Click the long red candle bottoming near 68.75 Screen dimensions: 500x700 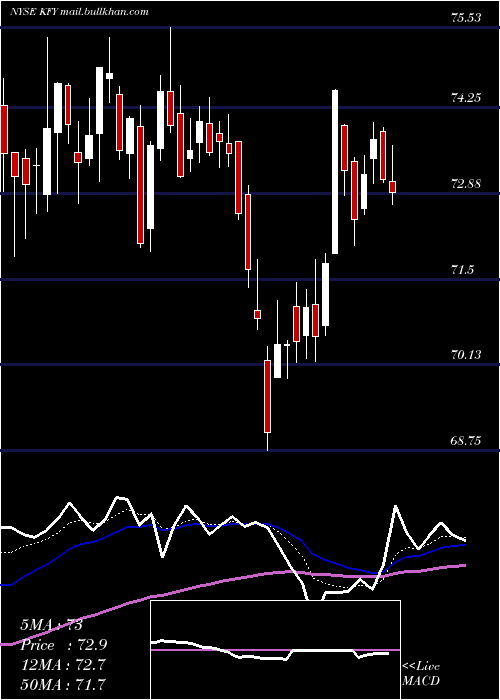pos(267,396)
